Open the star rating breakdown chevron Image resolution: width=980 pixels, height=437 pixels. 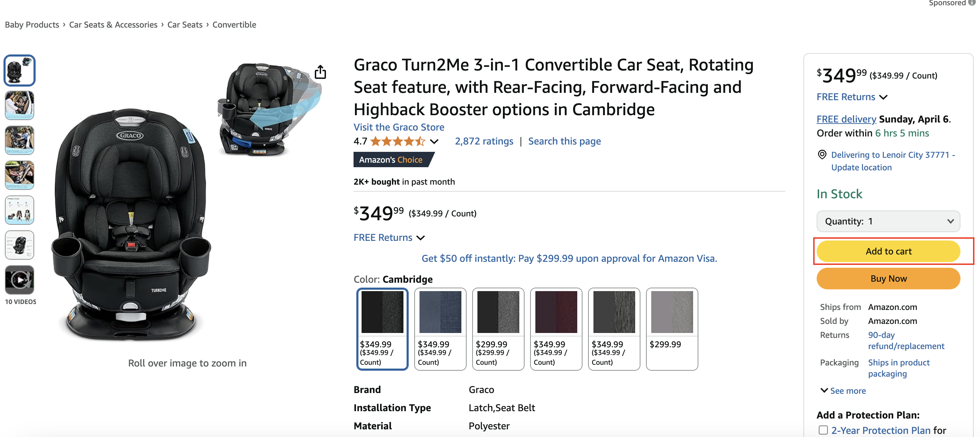(x=434, y=141)
